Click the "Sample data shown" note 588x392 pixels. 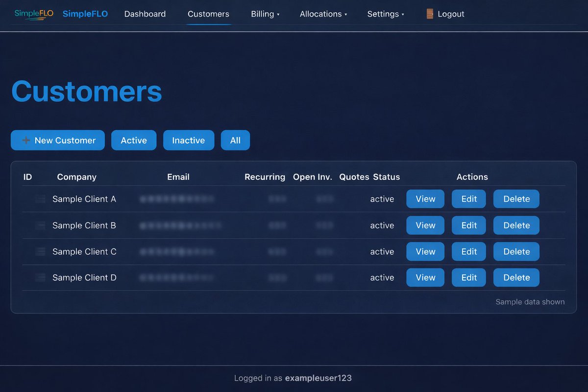(x=530, y=302)
